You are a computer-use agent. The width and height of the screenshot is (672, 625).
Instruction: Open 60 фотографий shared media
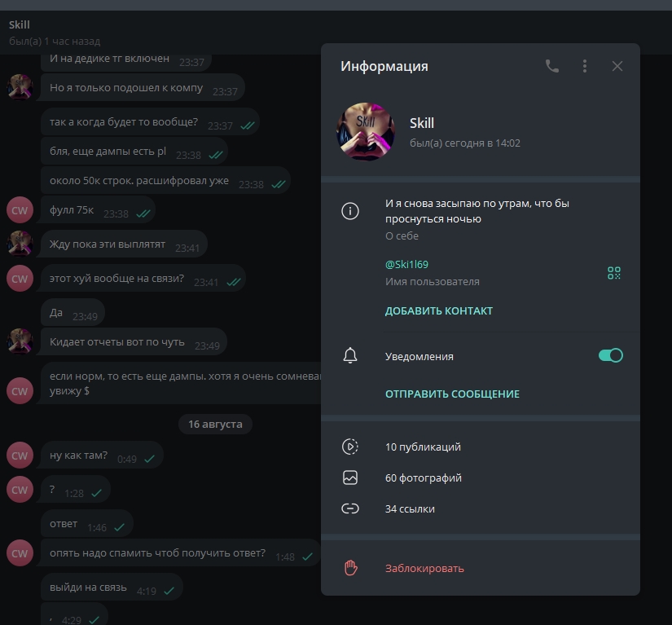pyautogui.click(x=481, y=478)
